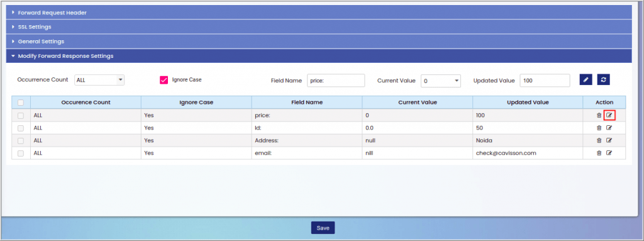Edit the Id: row entry
Screen dimensions: 644x241
pos(609,128)
